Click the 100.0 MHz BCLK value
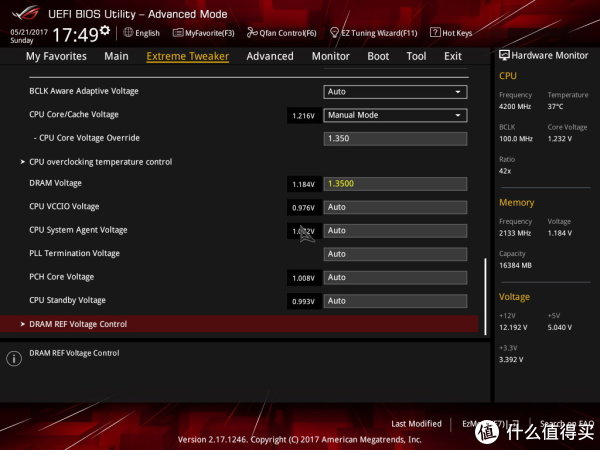The height and width of the screenshot is (450, 600). 516,139
